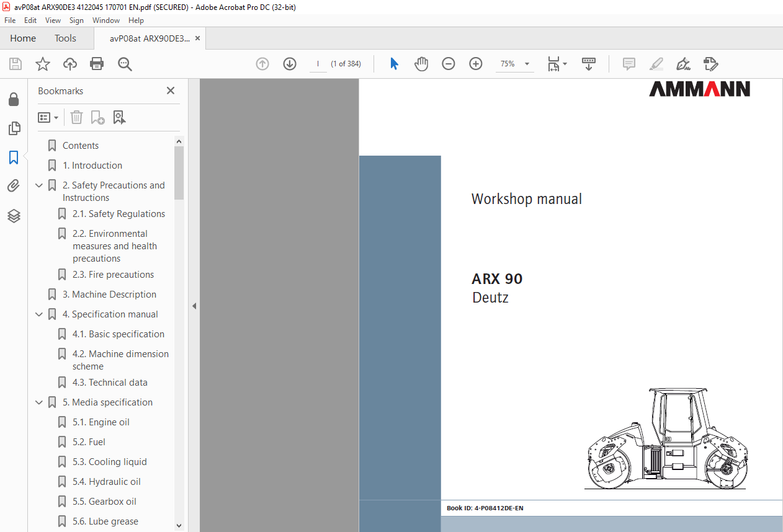The width and height of the screenshot is (783, 532).
Task: Open the Help menu
Action: (x=136, y=20)
